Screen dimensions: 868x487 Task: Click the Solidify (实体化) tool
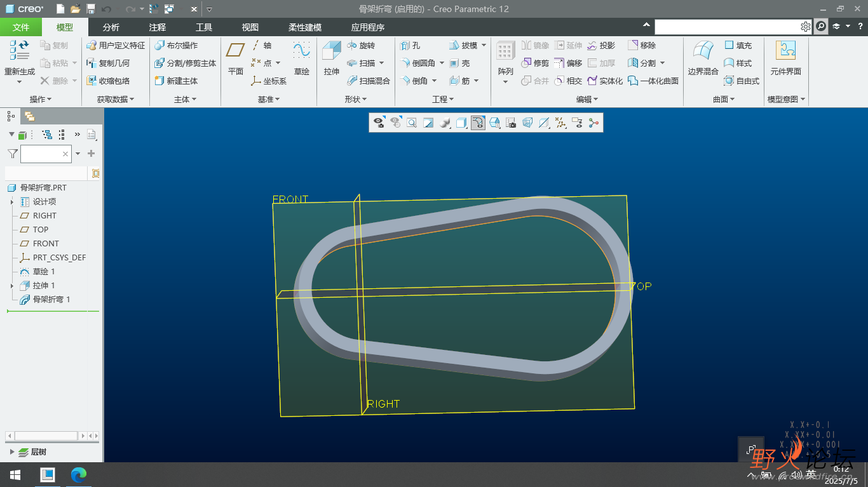click(x=605, y=81)
